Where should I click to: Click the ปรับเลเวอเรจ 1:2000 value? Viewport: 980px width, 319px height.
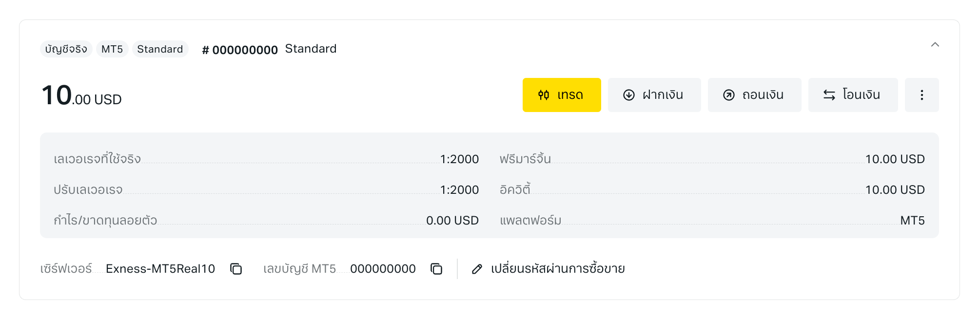coord(459,189)
